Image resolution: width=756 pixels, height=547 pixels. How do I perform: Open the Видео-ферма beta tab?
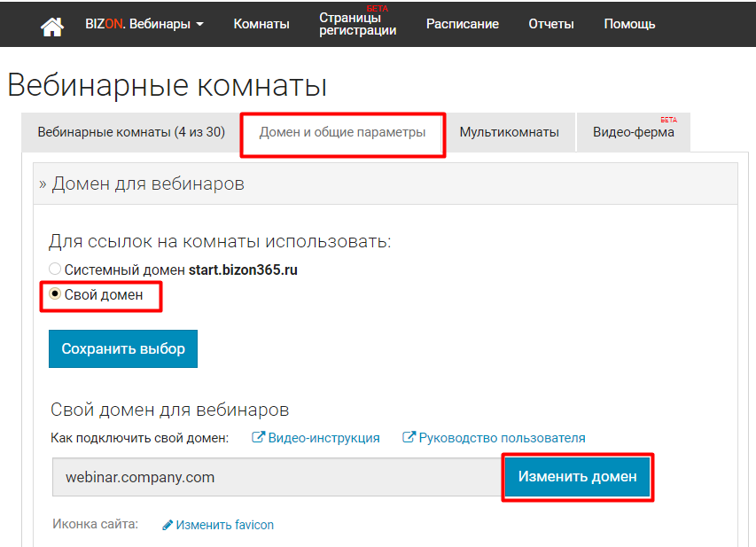633,133
